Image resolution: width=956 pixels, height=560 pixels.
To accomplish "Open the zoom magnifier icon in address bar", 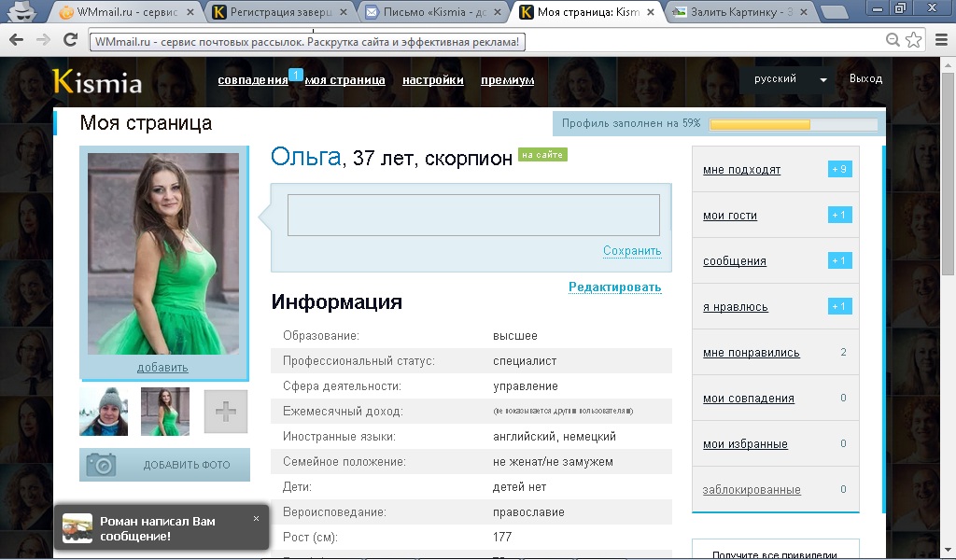I will pos(893,40).
